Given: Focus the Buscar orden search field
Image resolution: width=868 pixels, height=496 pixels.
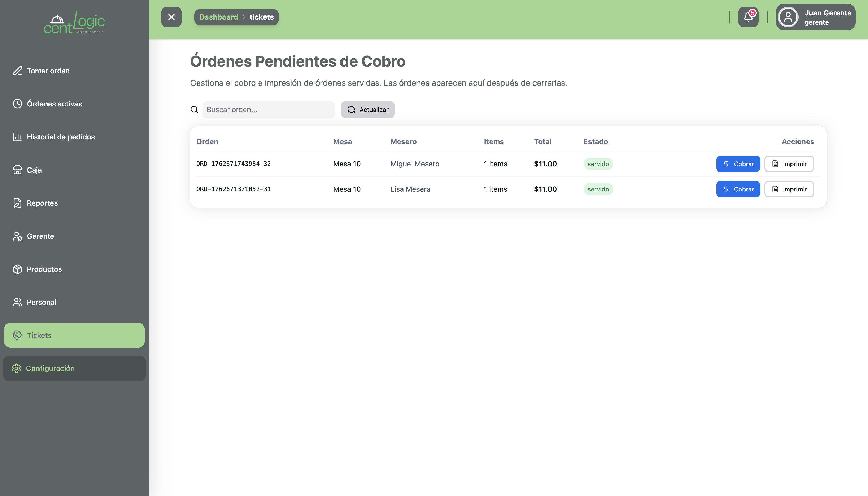Looking at the screenshot, I should point(268,110).
